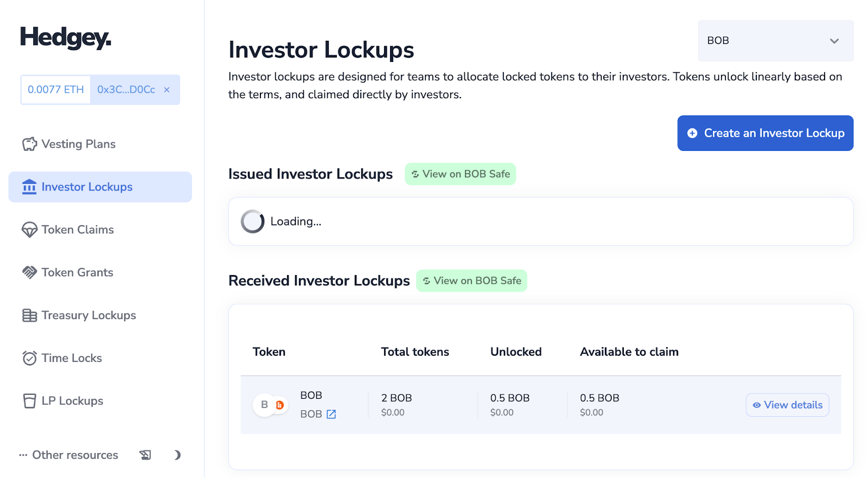Navigate to Token Grants
The width and height of the screenshot is (868, 478).
pyautogui.click(x=77, y=272)
